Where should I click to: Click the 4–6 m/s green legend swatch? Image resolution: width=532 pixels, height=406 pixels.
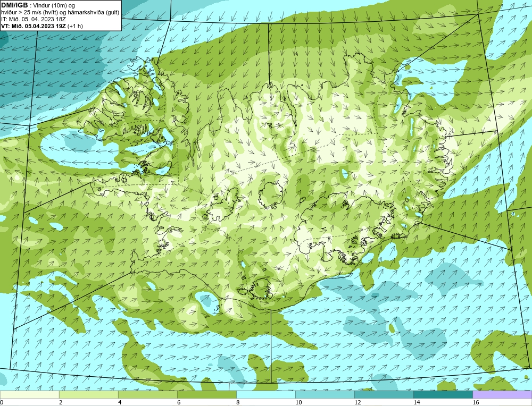(x=147, y=394)
